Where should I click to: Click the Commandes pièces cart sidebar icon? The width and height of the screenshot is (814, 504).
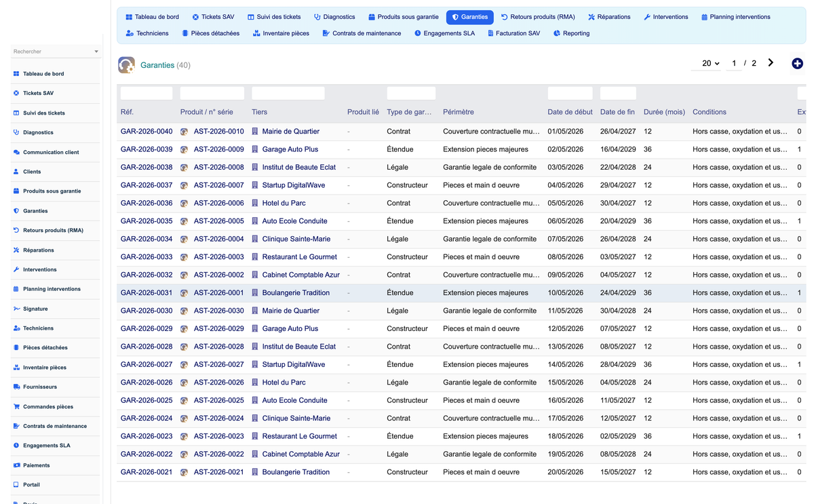point(16,407)
